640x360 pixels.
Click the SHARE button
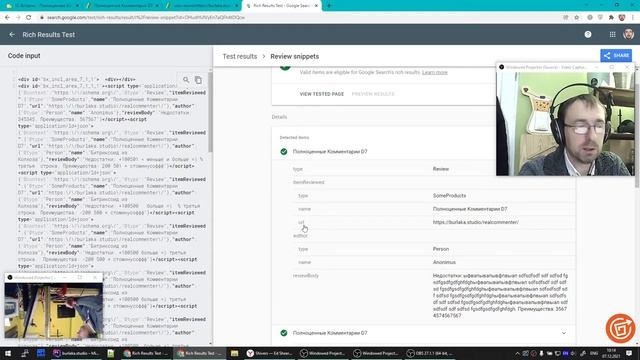click(616, 56)
